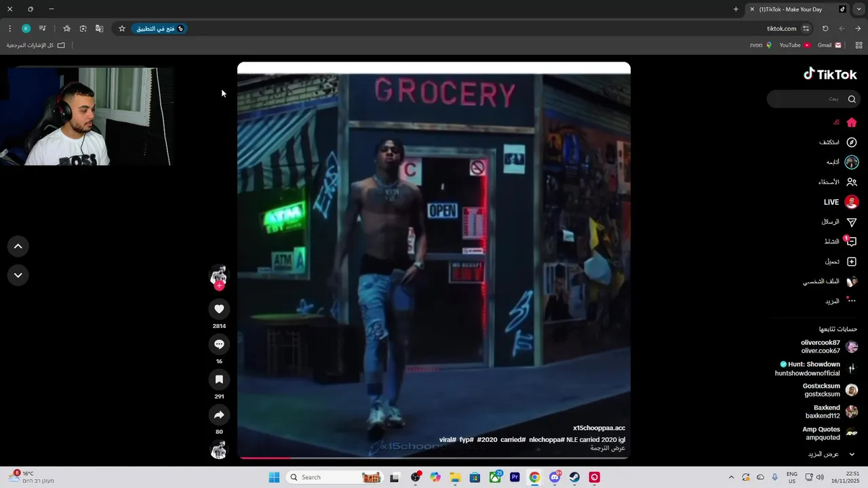Viewport: 868px width, 488px height.
Task: Show hidden system tray icons chevron
Action: click(731, 477)
